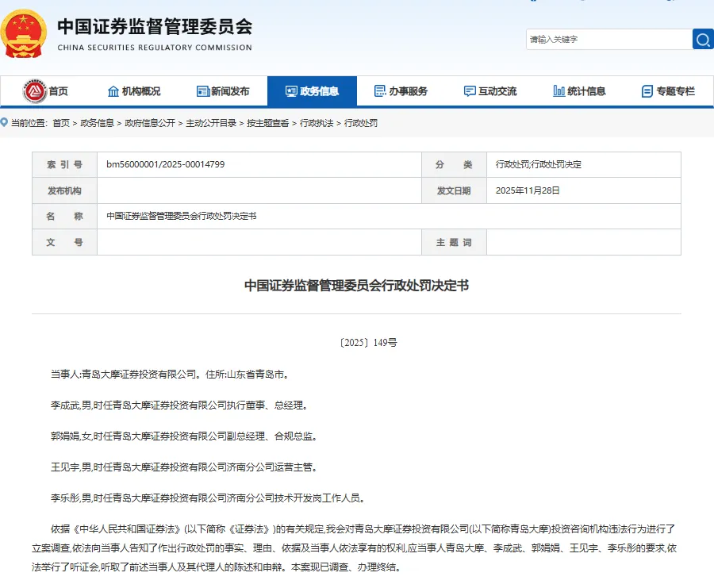Click the national emblem logo

tap(23, 33)
